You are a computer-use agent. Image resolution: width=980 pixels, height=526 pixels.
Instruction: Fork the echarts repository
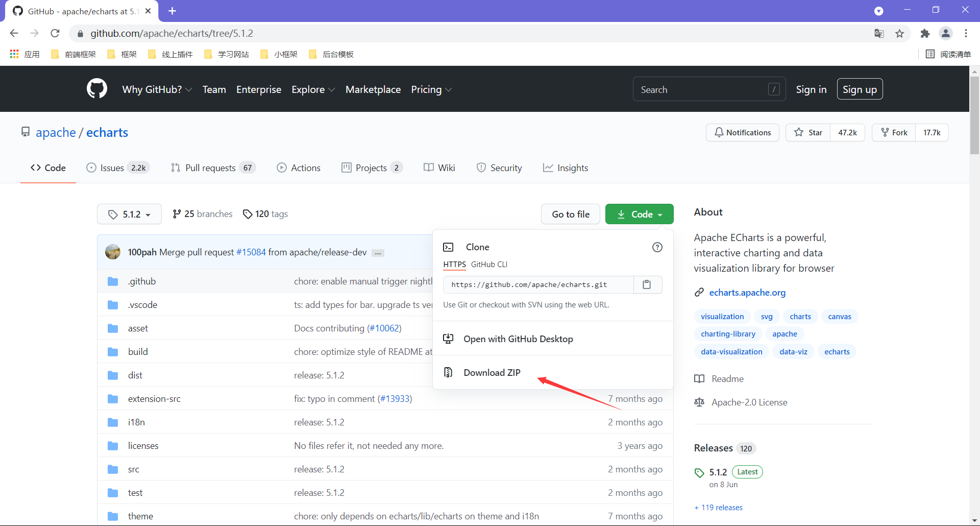894,133
